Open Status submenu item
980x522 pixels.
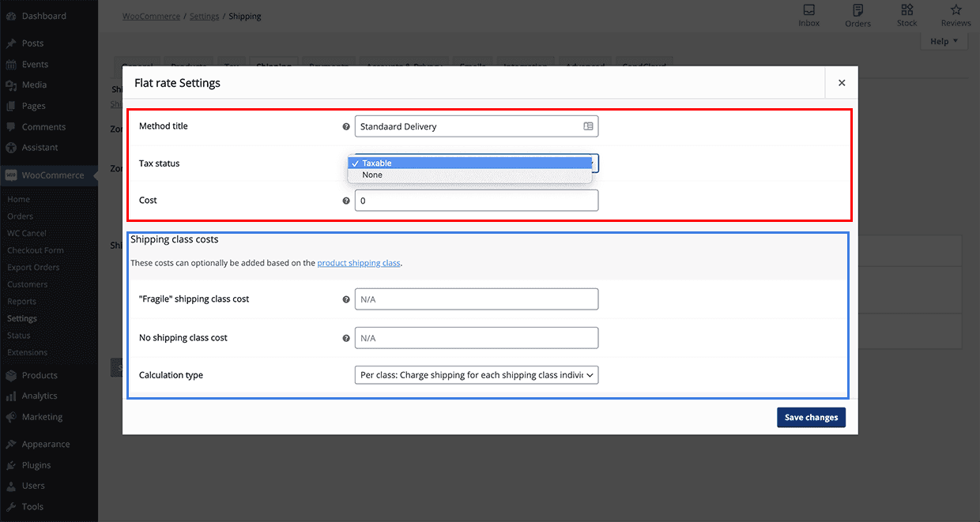(x=19, y=336)
